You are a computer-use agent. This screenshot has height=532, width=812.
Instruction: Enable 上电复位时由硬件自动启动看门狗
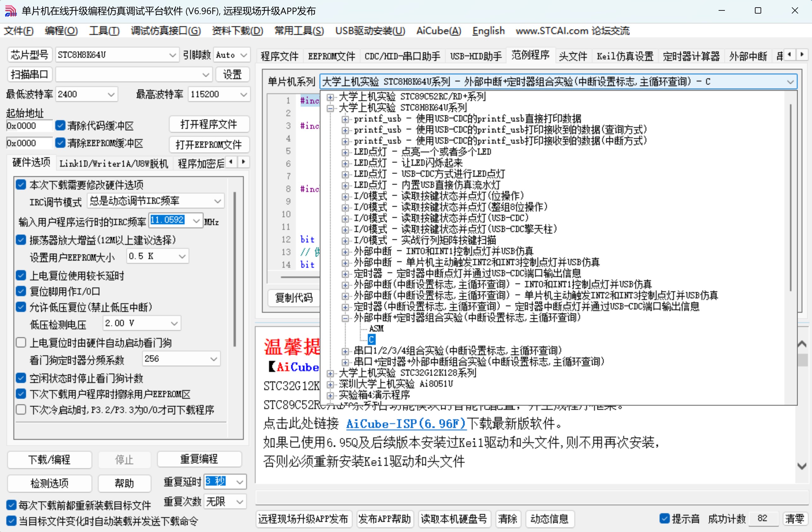pyautogui.click(x=21, y=342)
